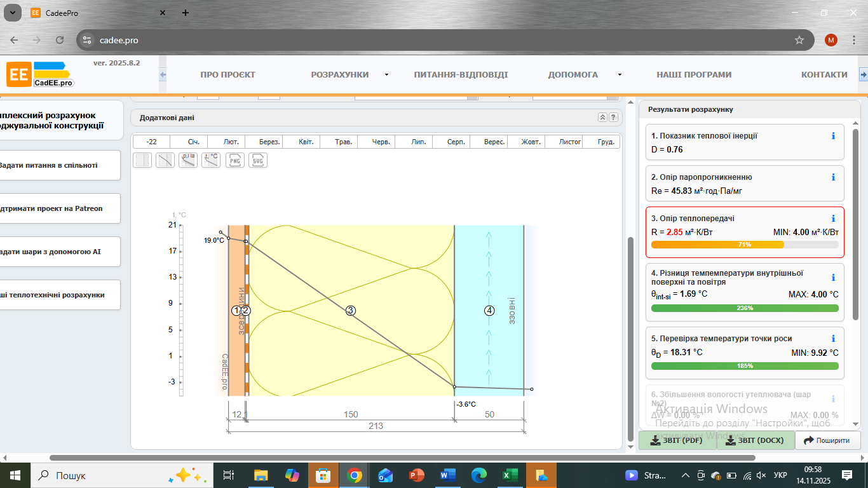Toggle the pressure curve graph icon

coord(188,160)
